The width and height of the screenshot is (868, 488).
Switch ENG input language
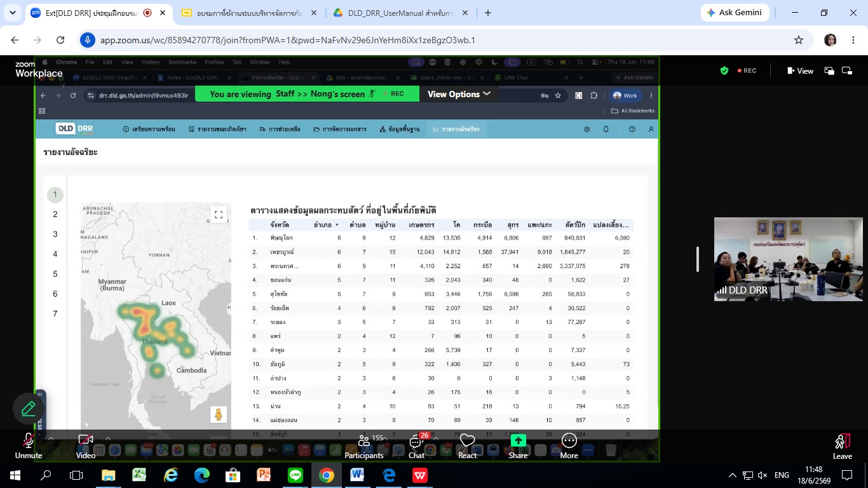(782, 475)
